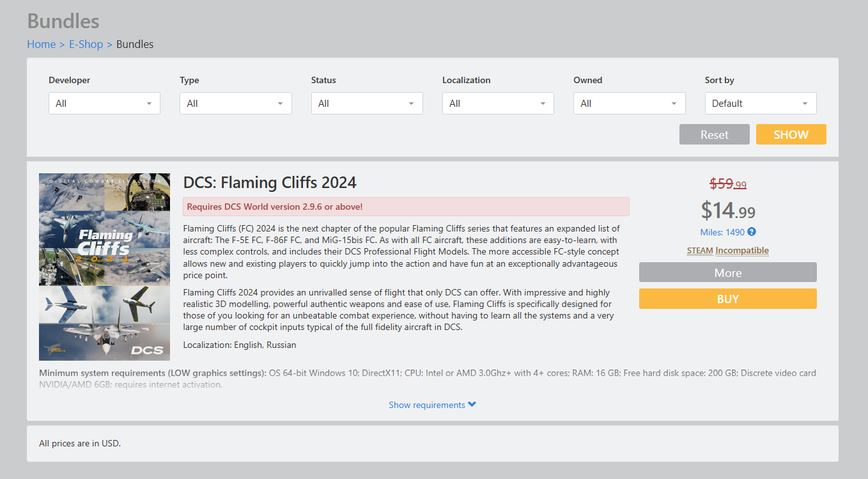Click the STEAM Incompatible label

(x=728, y=251)
